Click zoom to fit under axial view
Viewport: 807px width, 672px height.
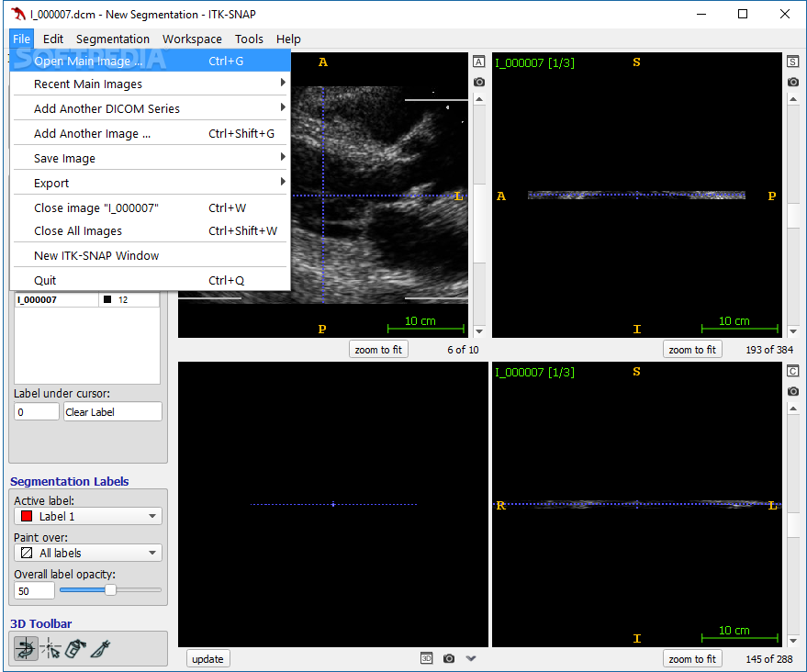click(x=378, y=350)
